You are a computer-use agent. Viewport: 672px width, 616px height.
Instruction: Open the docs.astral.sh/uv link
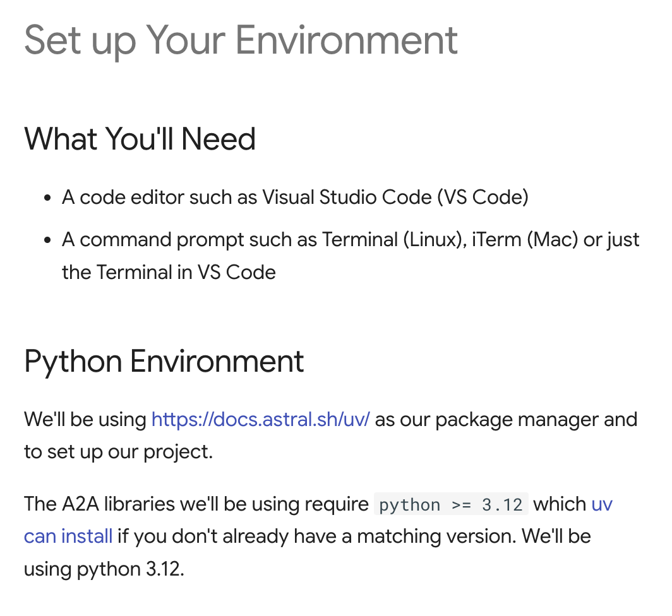[x=260, y=420]
